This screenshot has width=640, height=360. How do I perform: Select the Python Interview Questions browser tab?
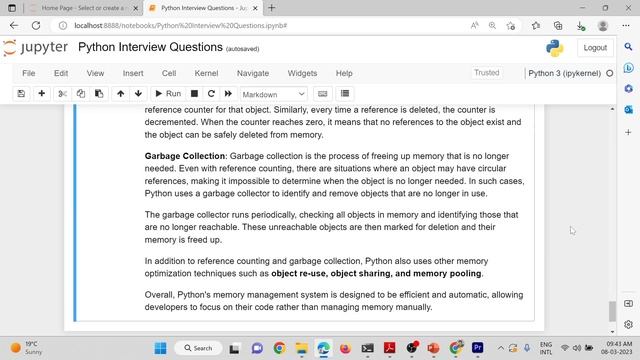[203, 8]
